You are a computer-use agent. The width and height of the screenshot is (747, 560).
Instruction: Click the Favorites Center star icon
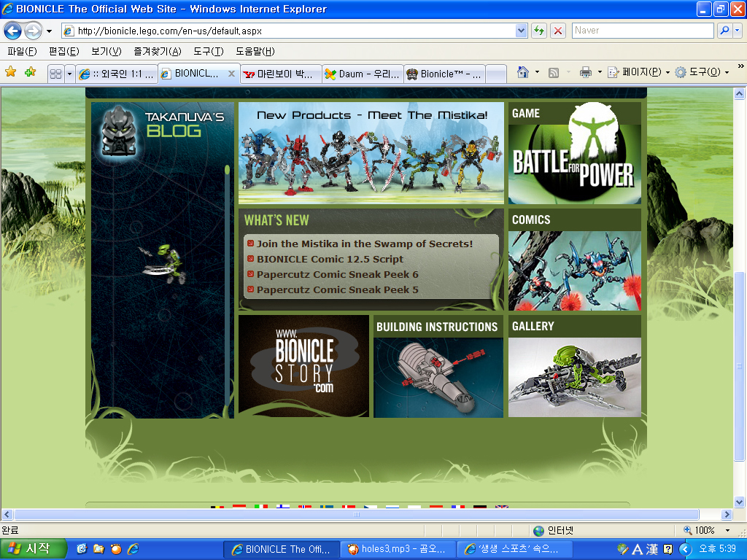[x=10, y=72]
